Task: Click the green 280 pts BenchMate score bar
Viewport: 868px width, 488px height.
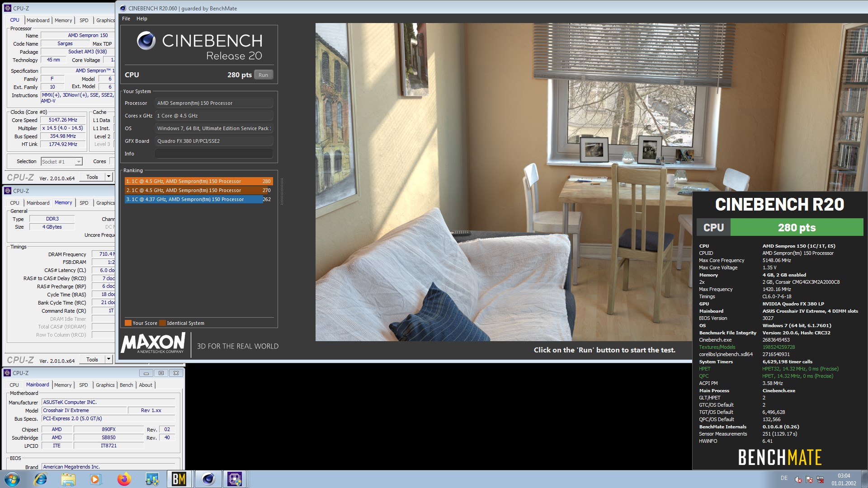Action: (797, 227)
